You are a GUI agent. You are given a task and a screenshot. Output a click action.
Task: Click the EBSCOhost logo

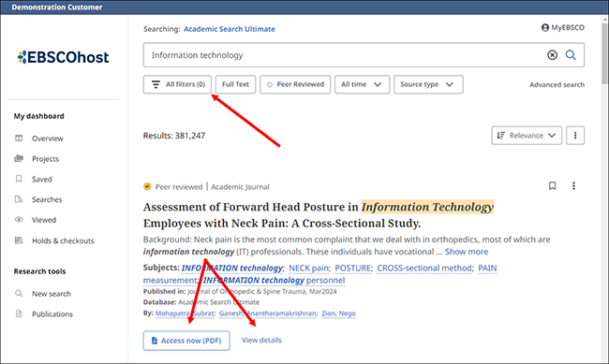coord(63,57)
